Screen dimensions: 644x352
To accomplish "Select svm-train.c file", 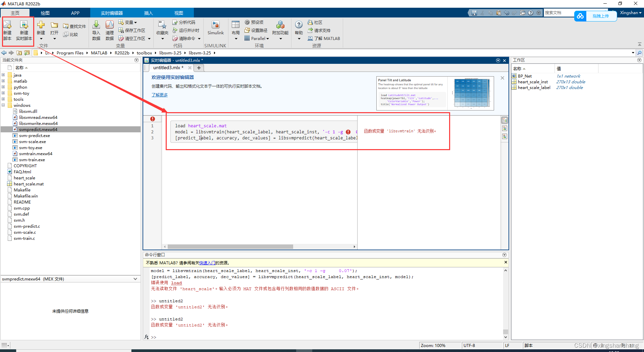I will point(24,238).
